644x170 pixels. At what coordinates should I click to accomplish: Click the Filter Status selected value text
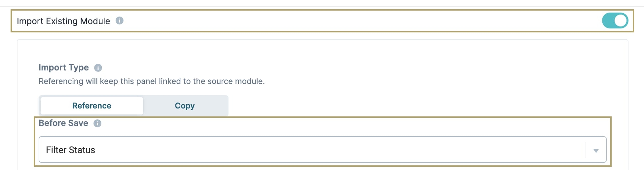pyautogui.click(x=70, y=150)
